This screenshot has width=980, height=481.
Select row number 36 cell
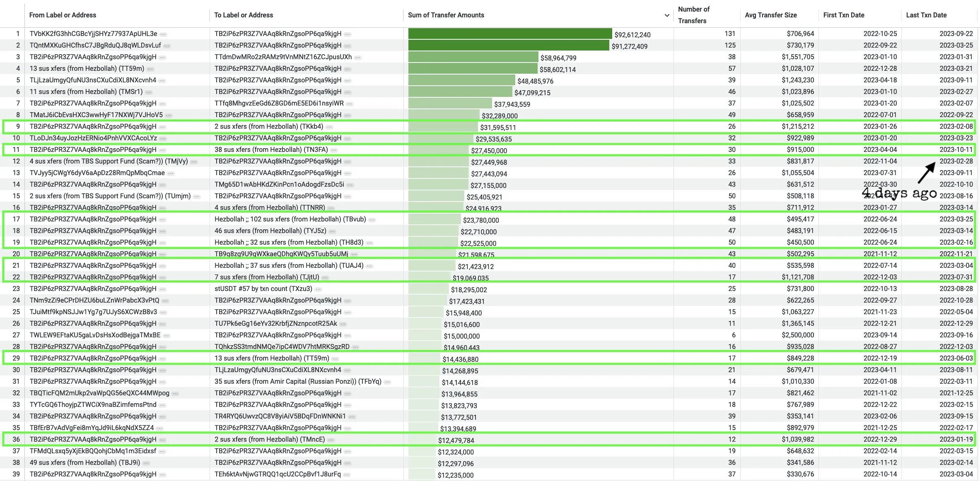[16, 440]
